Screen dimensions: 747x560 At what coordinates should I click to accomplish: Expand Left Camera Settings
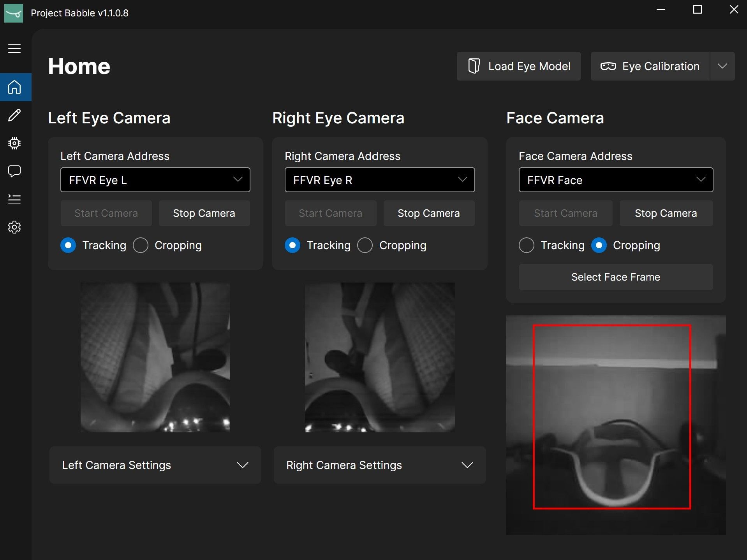[155, 465]
